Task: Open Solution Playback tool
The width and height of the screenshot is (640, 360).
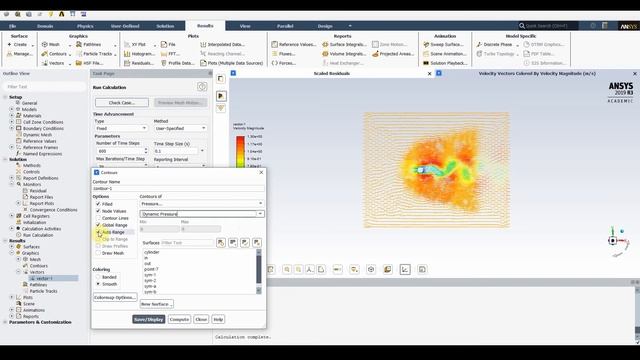Action: pyautogui.click(x=445, y=63)
